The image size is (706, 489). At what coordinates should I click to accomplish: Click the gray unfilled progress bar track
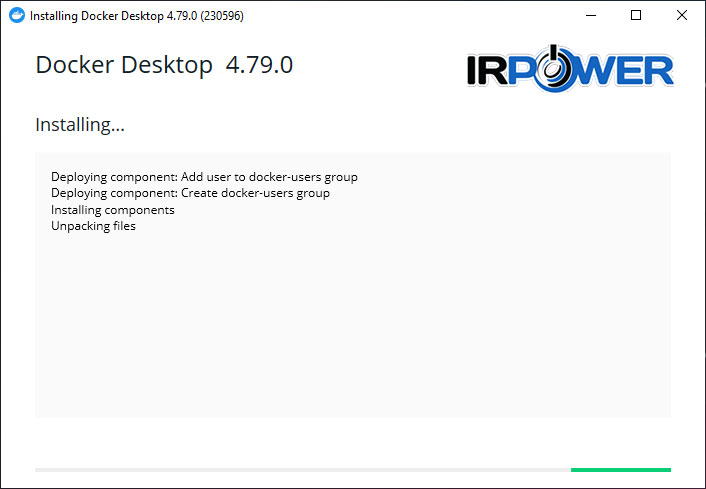(x=303, y=470)
